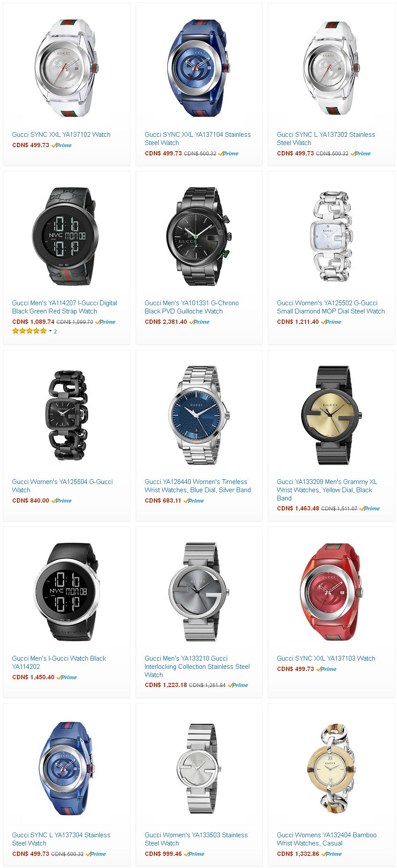Open Gucci YA126440 Women's Timeless blue dial link
This screenshot has width=397, height=868.
point(198,486)
